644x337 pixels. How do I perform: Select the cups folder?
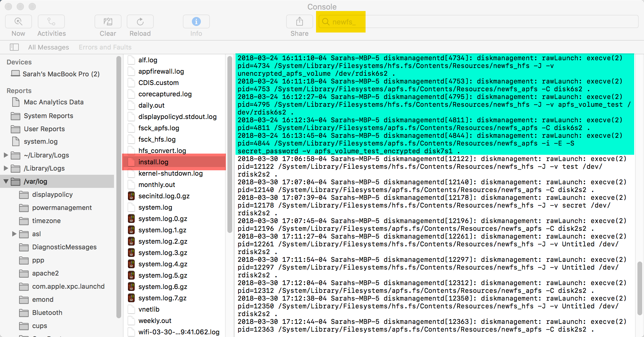click(x=33, y=326)
